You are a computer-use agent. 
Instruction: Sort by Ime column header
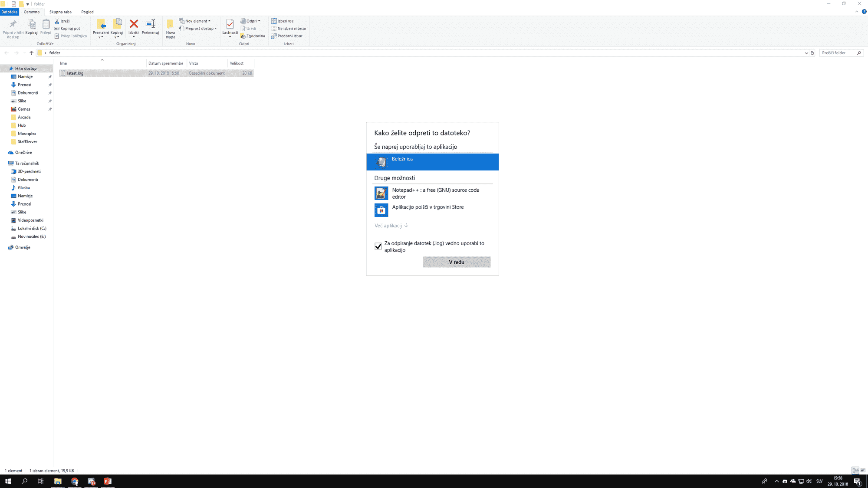pos(102,63)
